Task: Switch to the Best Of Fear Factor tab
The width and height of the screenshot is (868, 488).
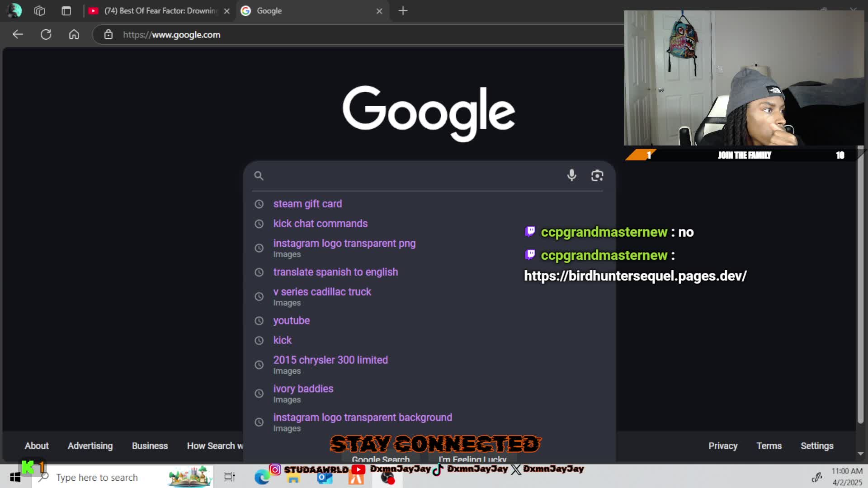Action: [159, 11]
